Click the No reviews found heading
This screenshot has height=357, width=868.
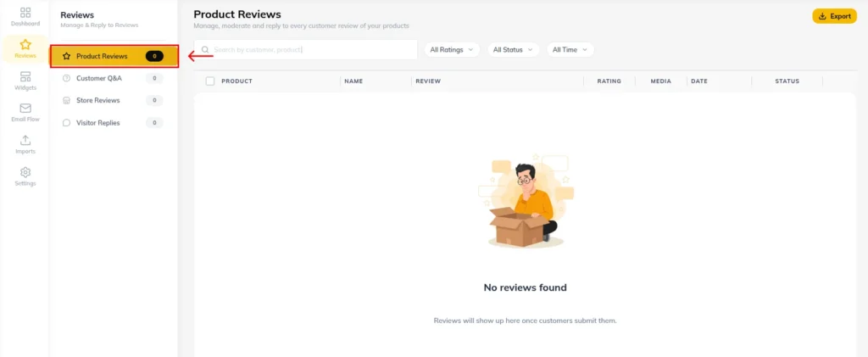coord(526,287)
